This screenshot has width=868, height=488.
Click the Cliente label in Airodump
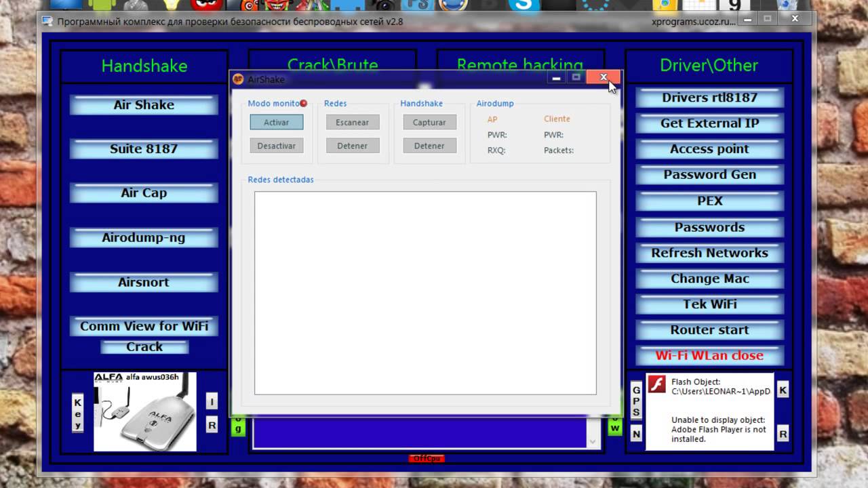click(x=557, y=119)
